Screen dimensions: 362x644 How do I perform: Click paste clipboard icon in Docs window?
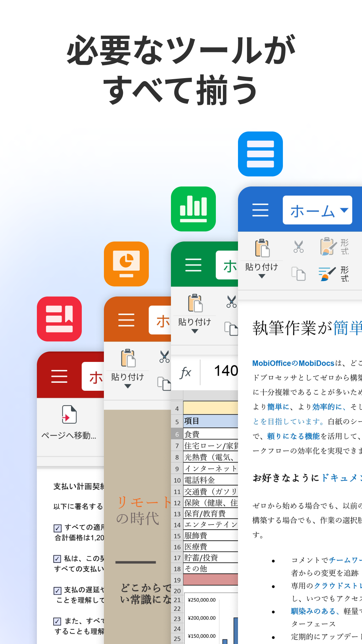tap(262, 248)
